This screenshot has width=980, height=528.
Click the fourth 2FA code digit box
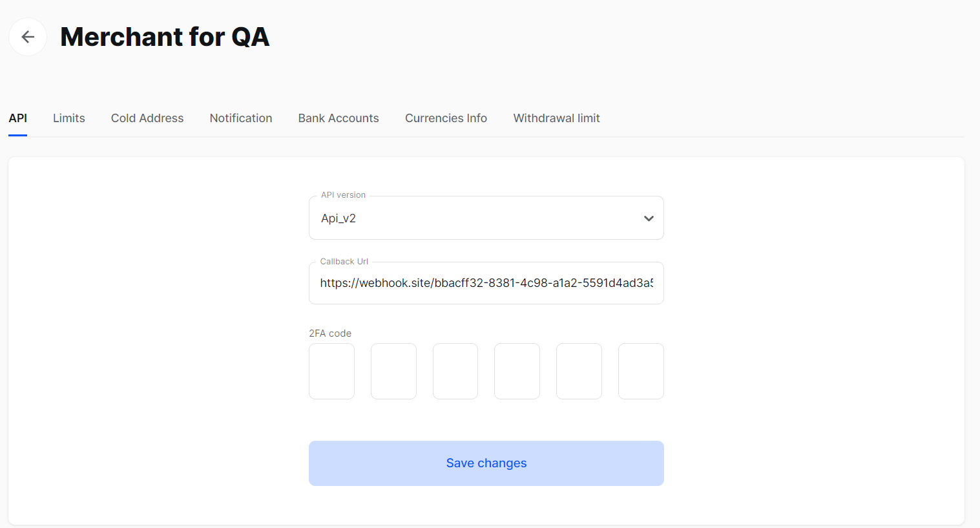point(517,371)
